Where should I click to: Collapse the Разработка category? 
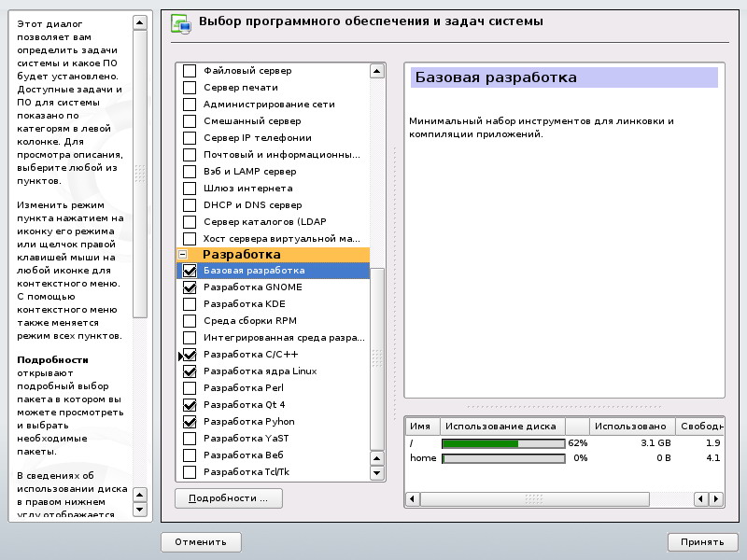click(184, 254)
